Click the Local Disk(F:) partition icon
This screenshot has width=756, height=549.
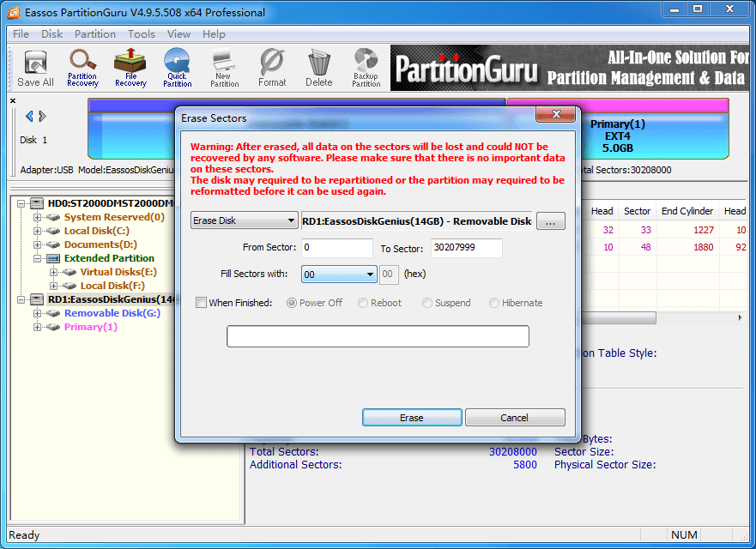pyautogui.click(x=70, y=287)
